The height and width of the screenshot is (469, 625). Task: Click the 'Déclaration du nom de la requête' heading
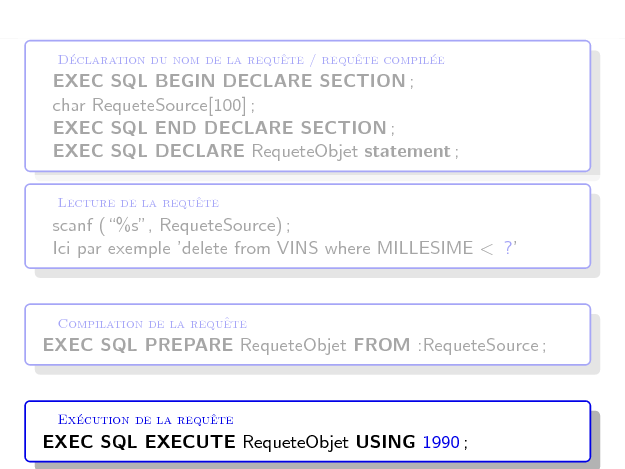tap(251, 60)
